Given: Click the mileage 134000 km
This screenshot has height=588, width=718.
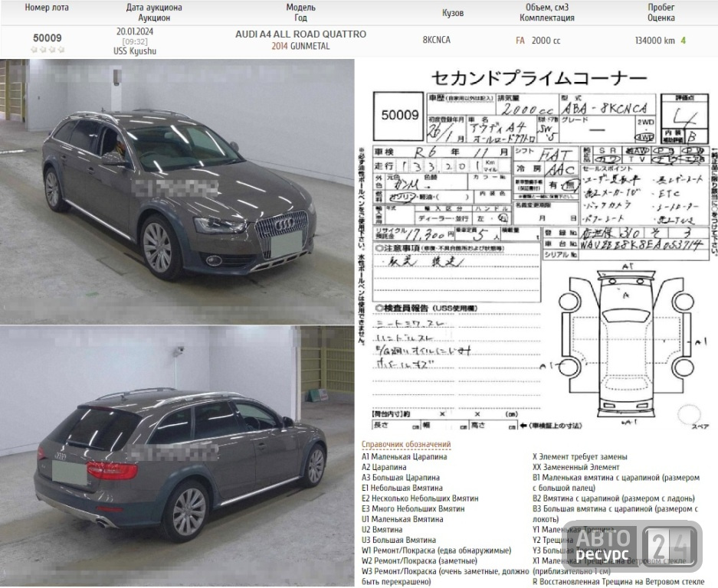Looking at the screenshot, I should [655, 41].
